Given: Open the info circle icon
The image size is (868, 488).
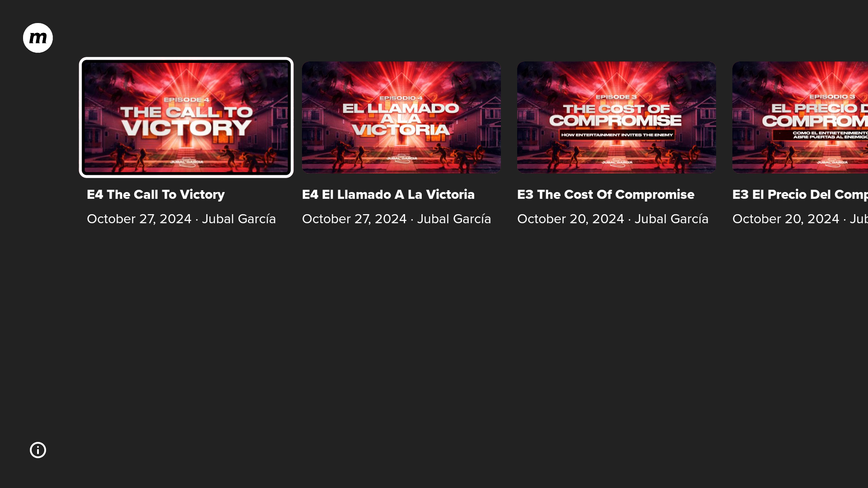Looking at the screenshot, I should pos(38,450).
